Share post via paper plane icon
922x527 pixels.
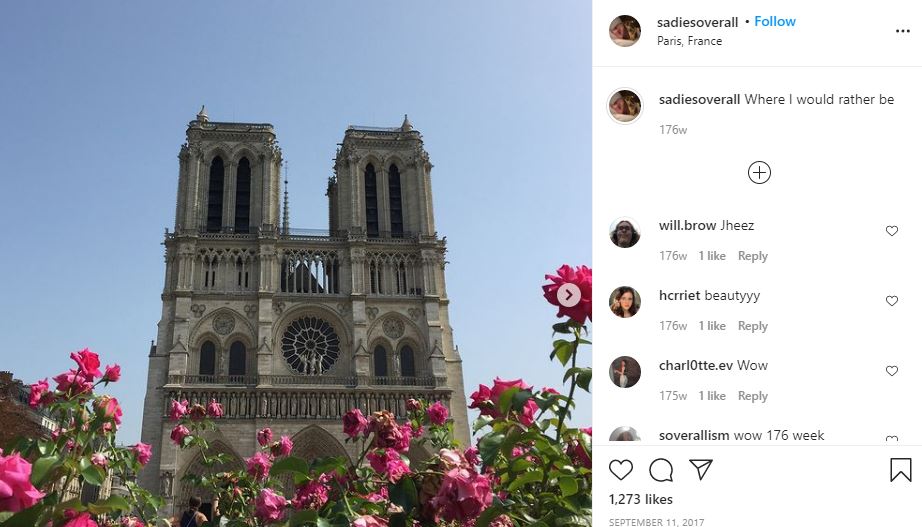pos(701,469)
